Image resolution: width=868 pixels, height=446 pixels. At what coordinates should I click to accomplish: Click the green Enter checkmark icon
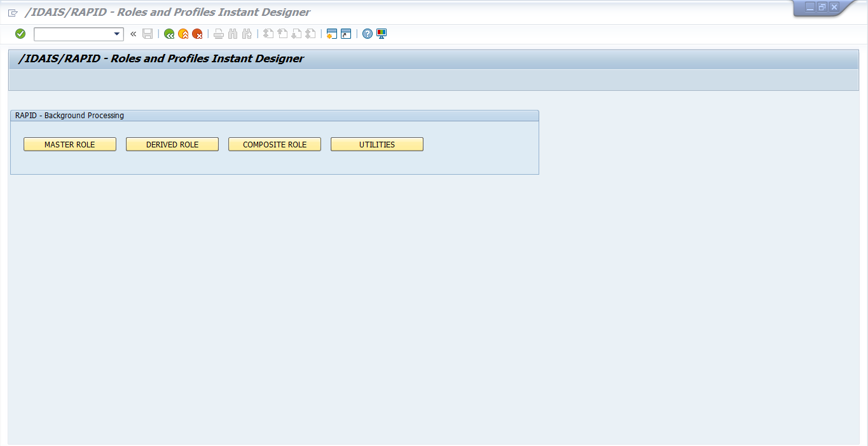pos(20,34)
